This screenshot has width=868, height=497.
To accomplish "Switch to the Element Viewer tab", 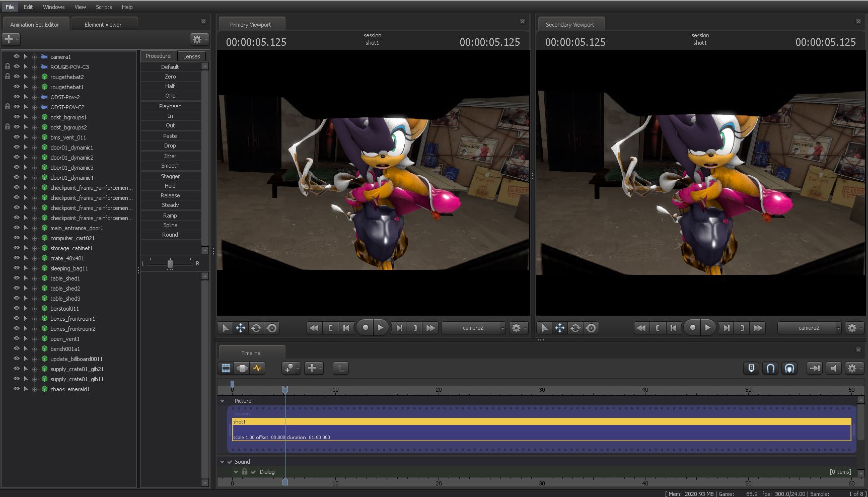I will pyautogui.click(x=103, y=24).
